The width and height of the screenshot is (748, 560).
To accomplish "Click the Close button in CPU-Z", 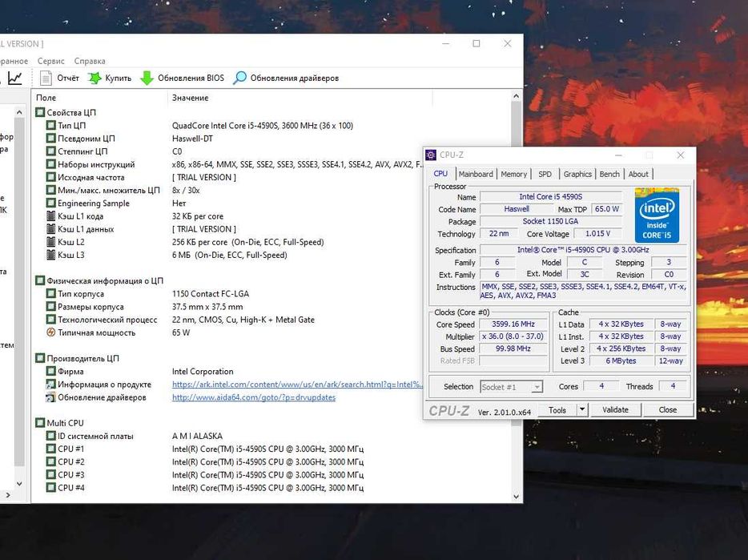I will (x=667, y=409).
